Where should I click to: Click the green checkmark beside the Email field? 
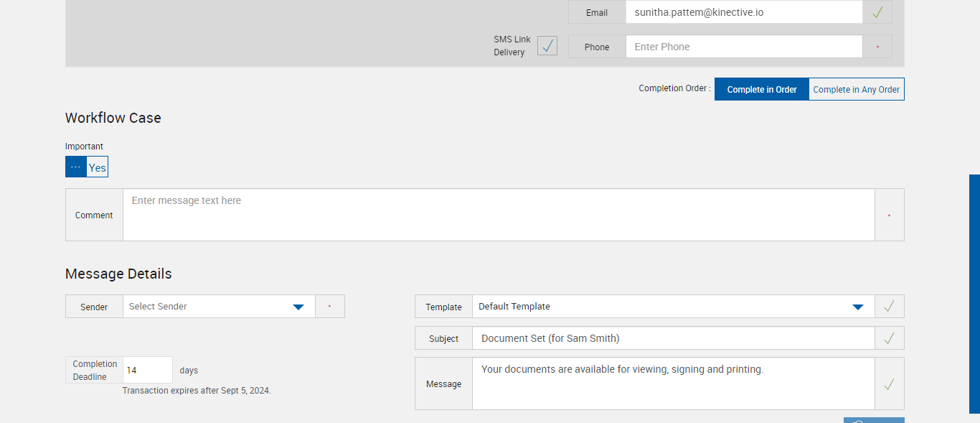(877, 12)
